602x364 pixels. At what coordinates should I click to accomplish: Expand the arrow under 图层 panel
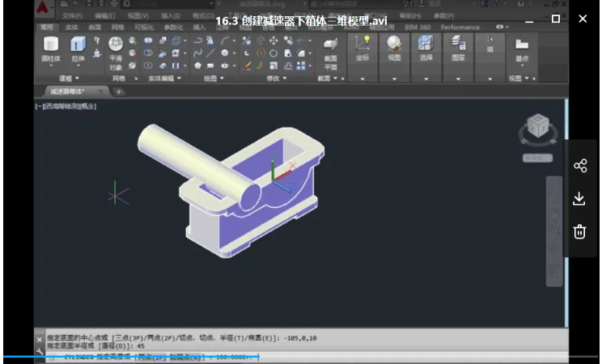click(x=458, y=78)
